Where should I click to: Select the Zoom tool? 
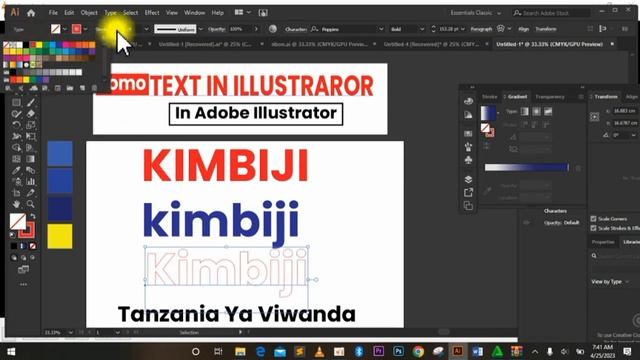tap(31, 204)
